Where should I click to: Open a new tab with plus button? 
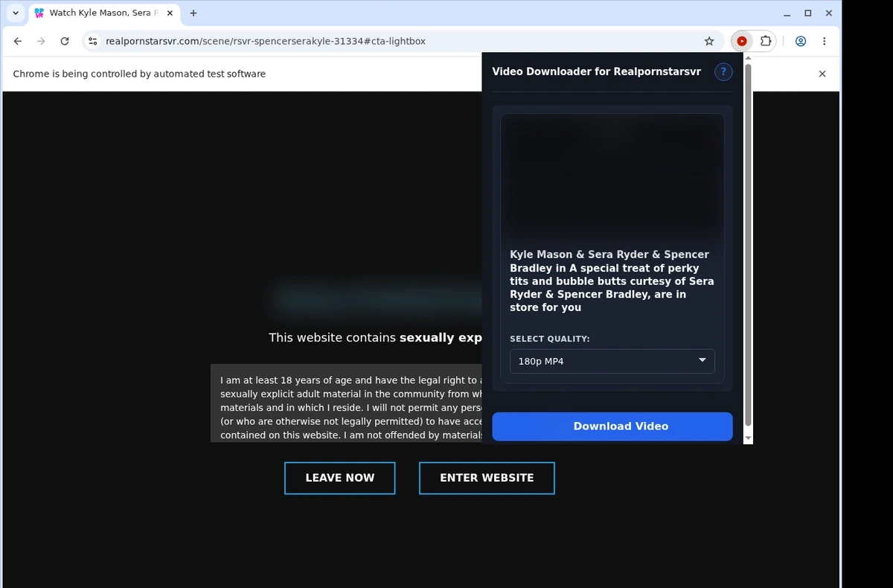193,13
